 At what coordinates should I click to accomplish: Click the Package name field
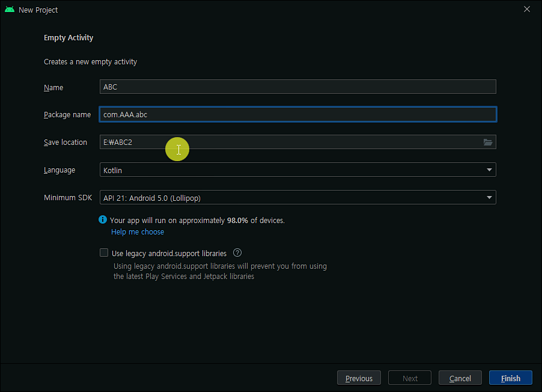pyautogui.click(x=298, y=114)
